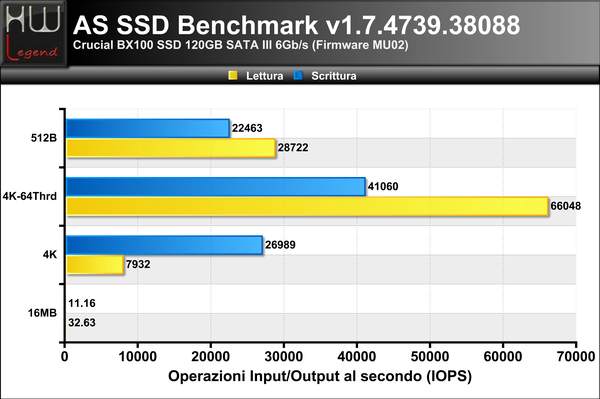
Task: Select the value 41060
Action: [x=383, y=187]
